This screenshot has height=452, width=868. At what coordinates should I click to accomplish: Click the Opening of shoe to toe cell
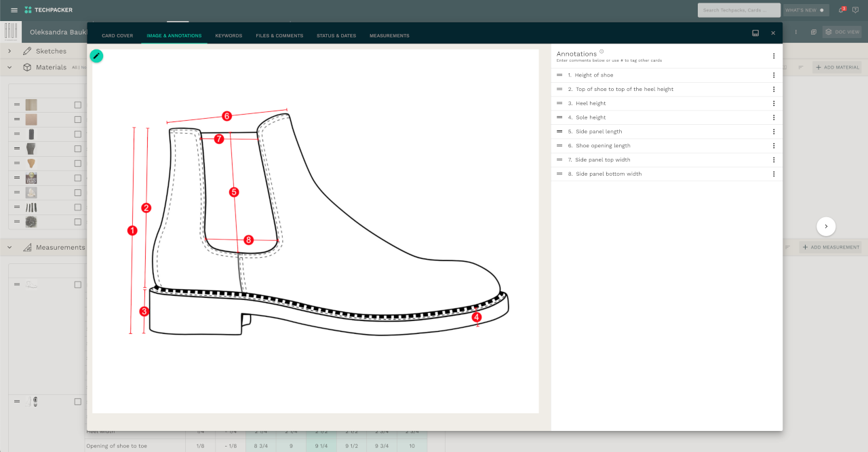coord(135,445)
